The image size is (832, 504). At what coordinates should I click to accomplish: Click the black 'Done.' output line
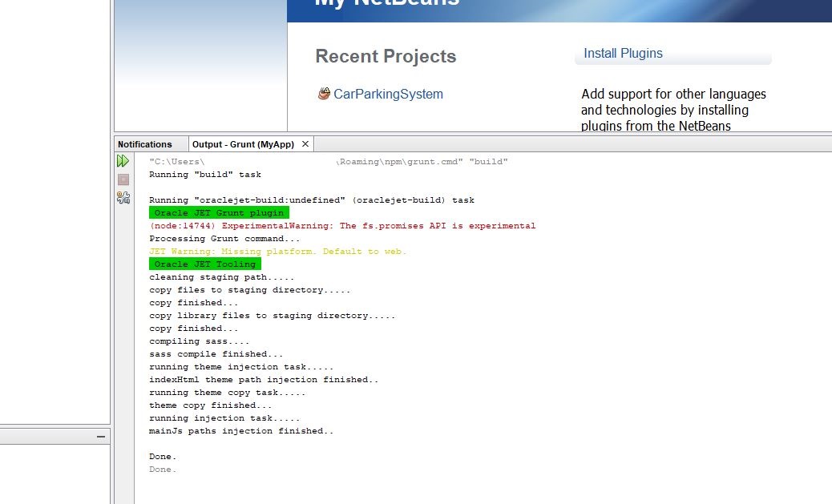coord(163,456)
